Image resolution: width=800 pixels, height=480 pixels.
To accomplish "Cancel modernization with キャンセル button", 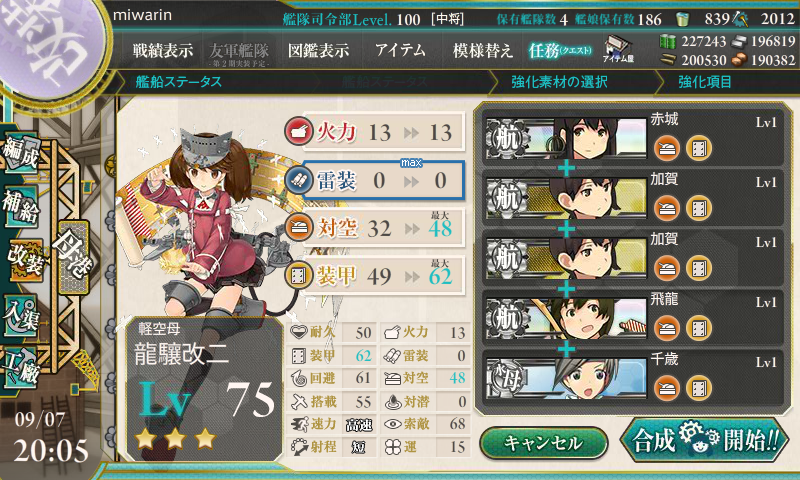I will tap(543, 443).
